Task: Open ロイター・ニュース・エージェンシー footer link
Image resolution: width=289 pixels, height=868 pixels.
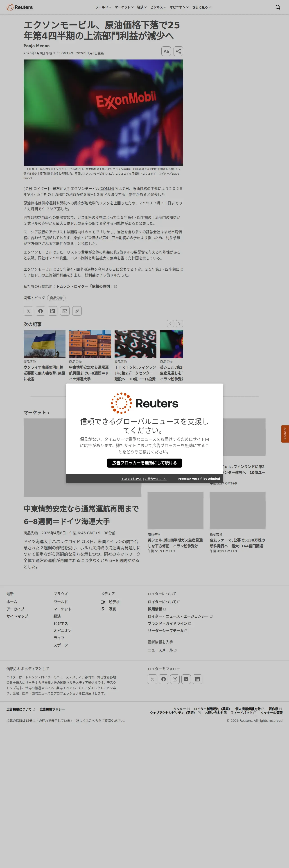Action: (180, 616)
